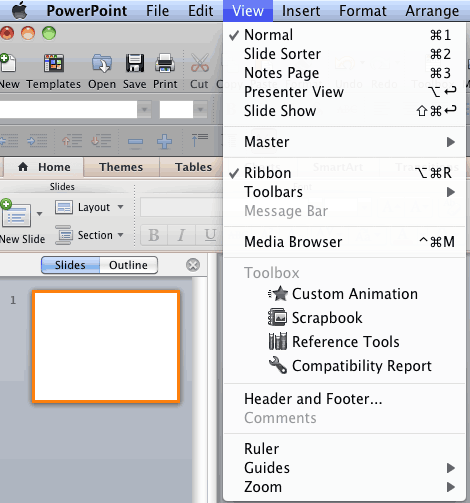This screenshot has width=470, height=503.
Task: Switch to the Home ribbon tab
Action: pos(44,167)
